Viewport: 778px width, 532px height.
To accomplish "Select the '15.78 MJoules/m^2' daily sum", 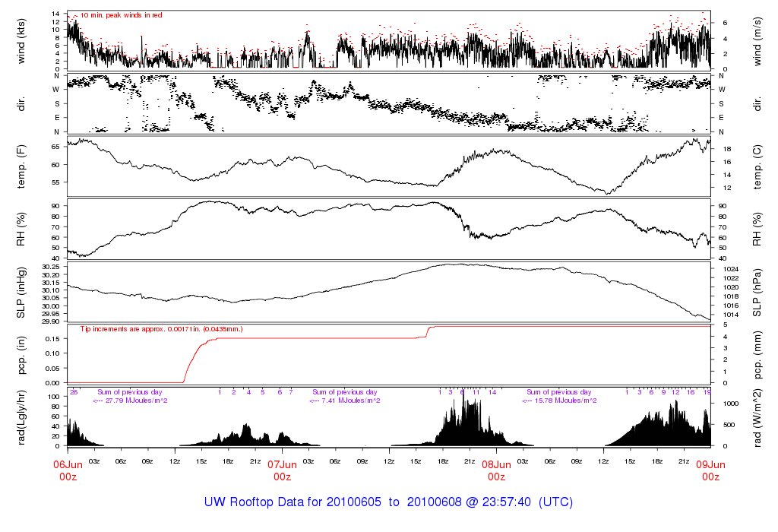I will 565,401.
